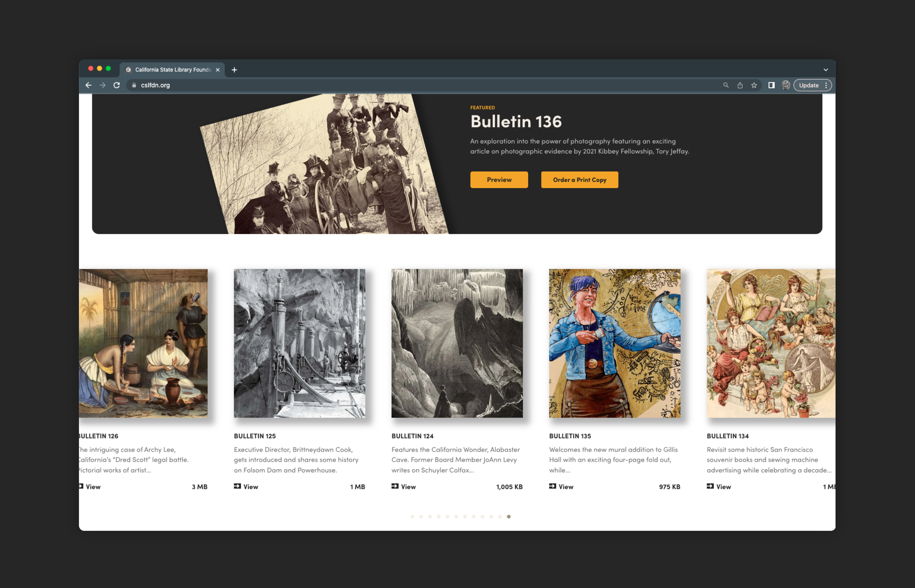Select the last carousel pagination dot
Image resolution: width=915 pixels, height=588 pixels.
[508, 517]
